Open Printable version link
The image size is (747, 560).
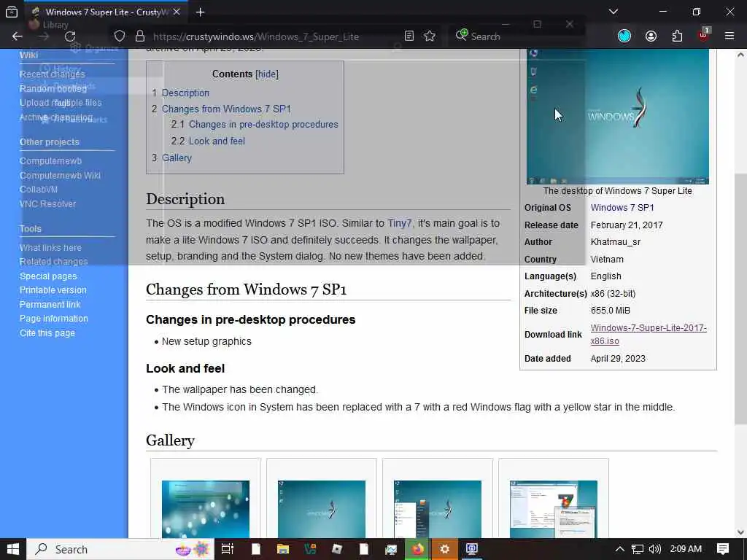[53, 290]
